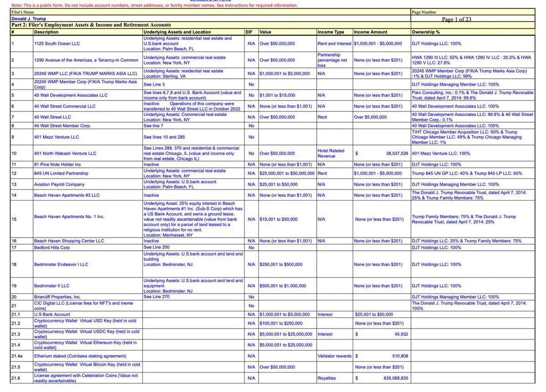Image resolution: width=546 pixels, height=392 pixels.
Task: Click the '510,808' validator rewards amount
Action: click(400, 356)
